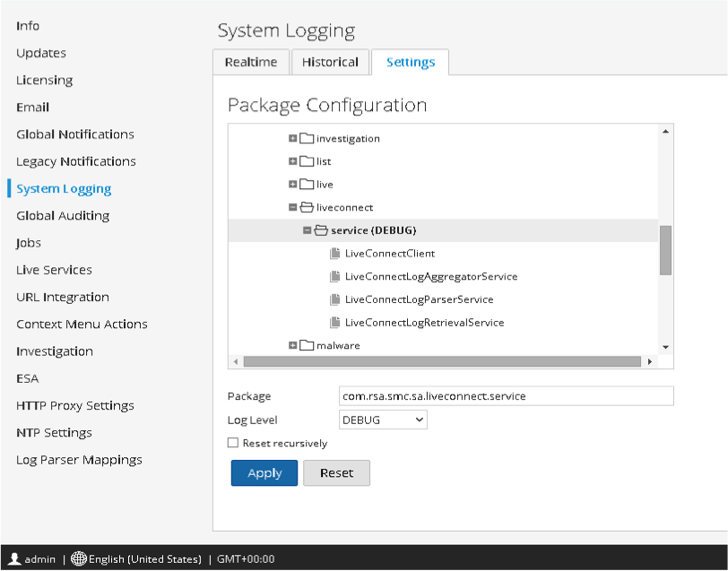Enable the Reset recursively checkbox
Screen dimensions: 728x571
click(x=233, y=444)
